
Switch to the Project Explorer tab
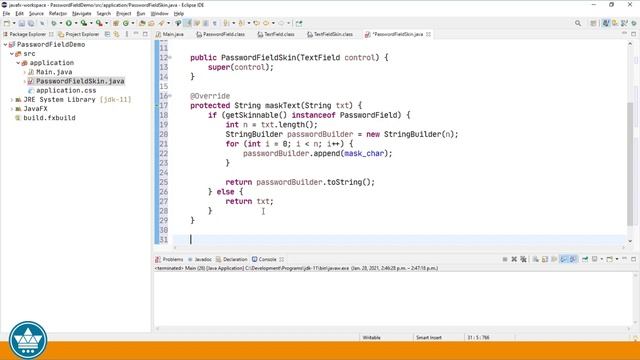(x=79, y=34)
